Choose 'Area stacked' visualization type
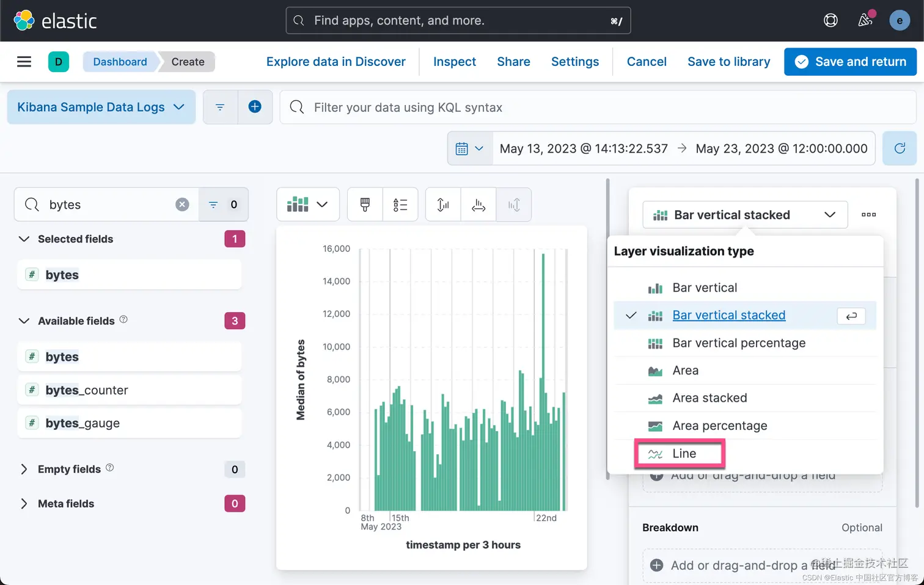 click(745, 398)
